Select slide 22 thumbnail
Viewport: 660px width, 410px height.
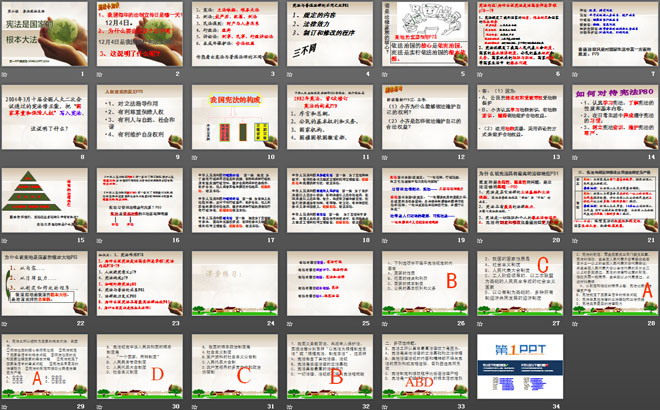coord(45,283)
